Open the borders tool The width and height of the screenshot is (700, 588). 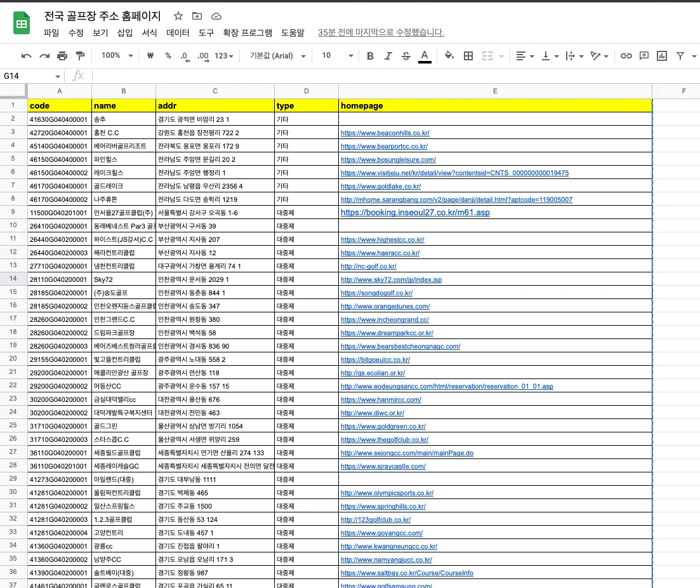[x=468, y=56]
